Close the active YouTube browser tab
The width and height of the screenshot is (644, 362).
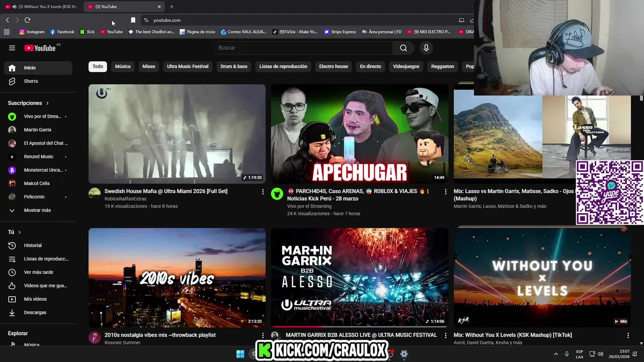pyautogui.click(x=159, y=7)
